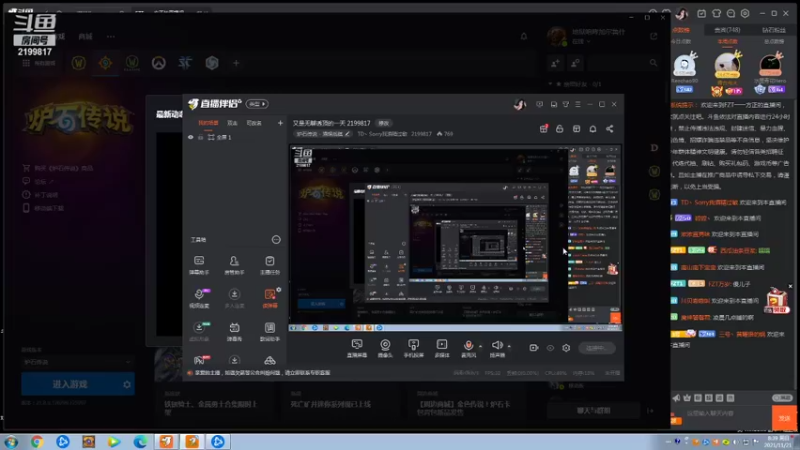Add a 摄像头 camera source
Image resolution: width=800 pixels, height=450 pixels.
click(385, 348)
